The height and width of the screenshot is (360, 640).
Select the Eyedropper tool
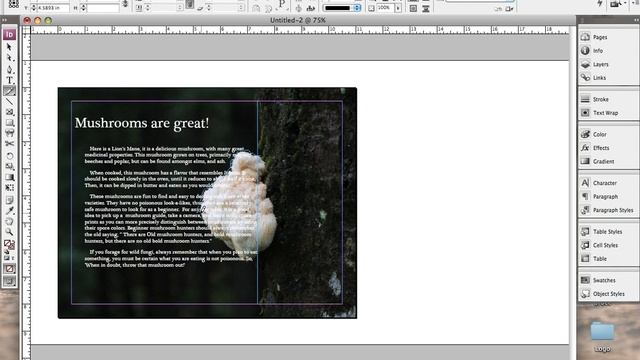(x=9, y=211)
